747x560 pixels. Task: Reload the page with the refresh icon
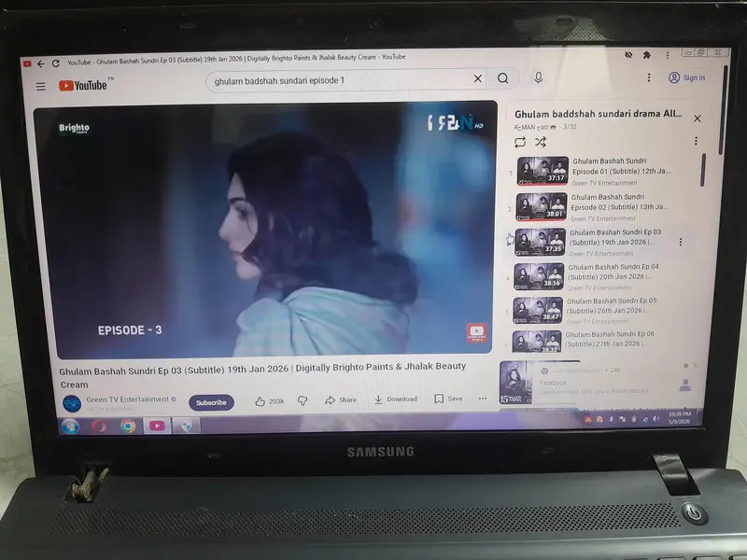tap(56, 63)
